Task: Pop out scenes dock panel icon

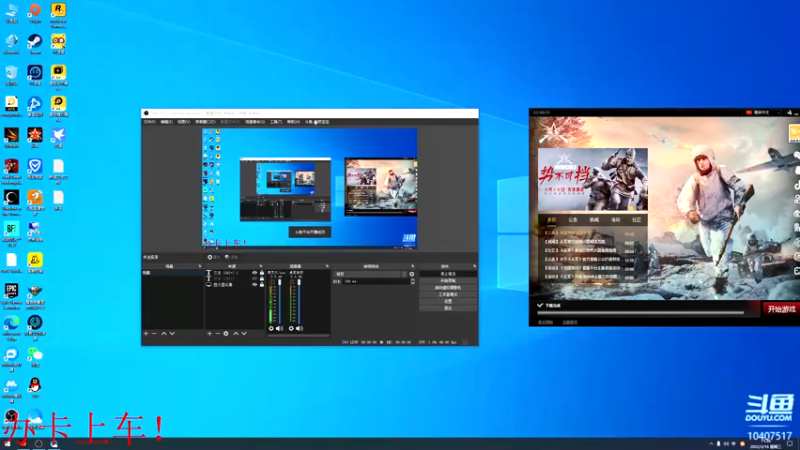Action: pyautogui.click(x=199, y=266)
